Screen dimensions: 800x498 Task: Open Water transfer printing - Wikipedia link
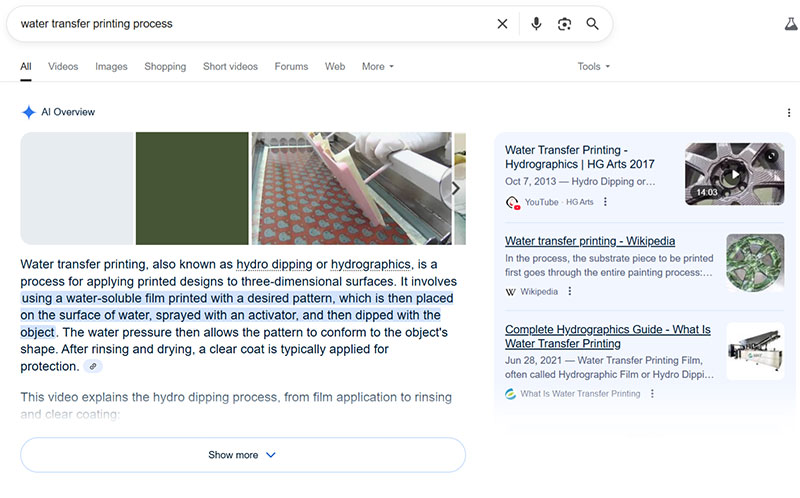pyautogui.click(x=590, y=241)
